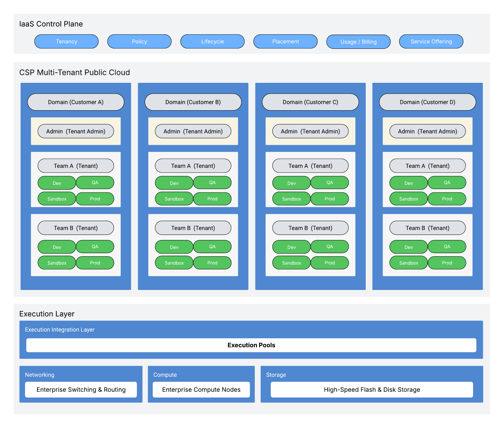Select QA under Customer A Team B

[95, 246]
